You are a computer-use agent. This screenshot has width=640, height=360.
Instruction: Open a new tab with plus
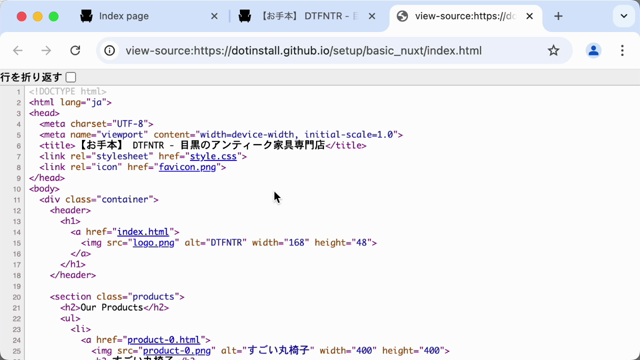[x=558, y=16]
